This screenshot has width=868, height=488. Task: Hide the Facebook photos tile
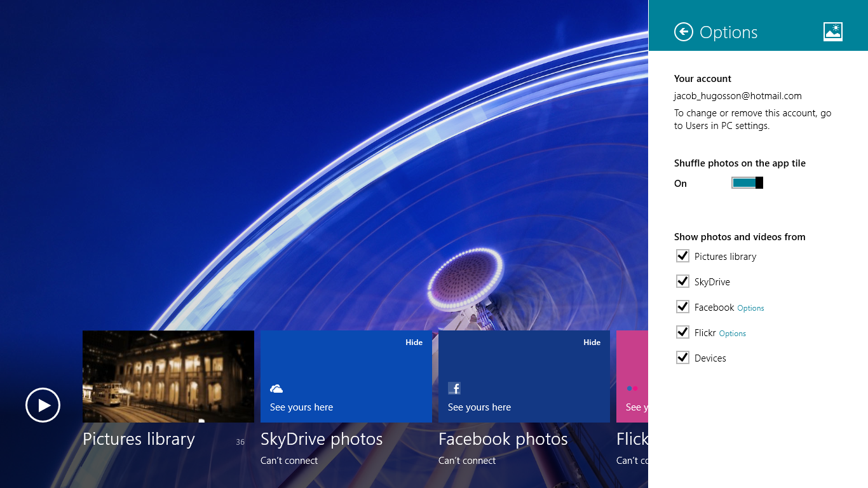592,342
